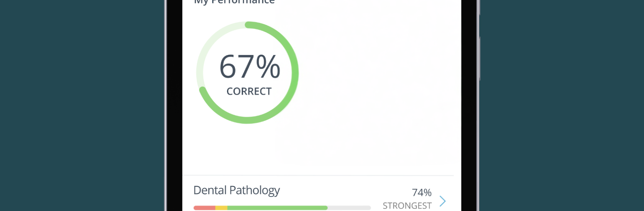Open the Dental Pathology section

coord(236,190)
